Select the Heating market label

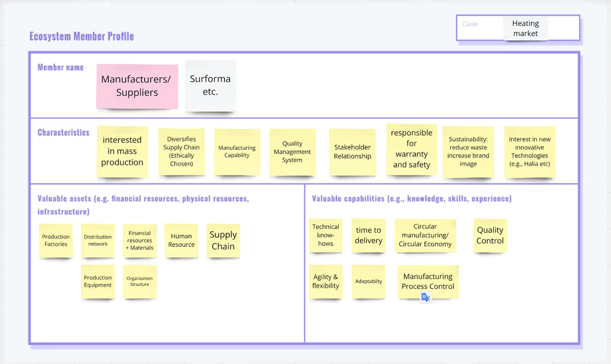(x=526, y=28)
